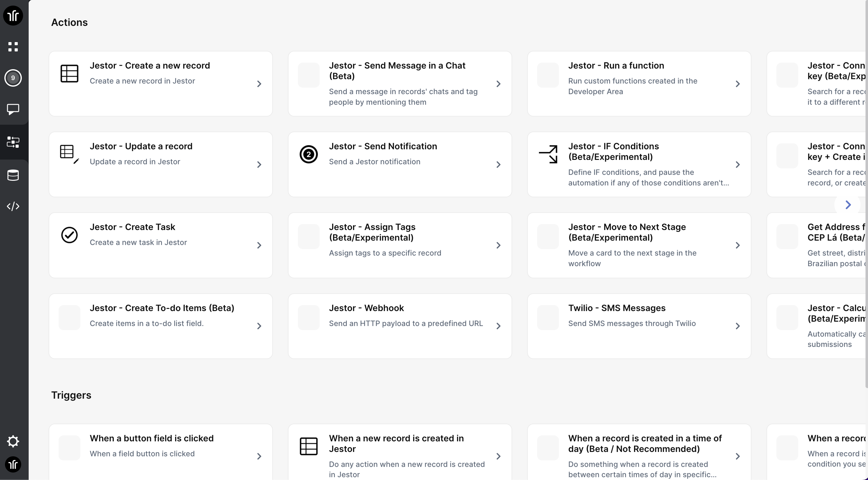868x480 pixels.
Task: Click the Send Notification target icon
Action: [x=308, y=154]
